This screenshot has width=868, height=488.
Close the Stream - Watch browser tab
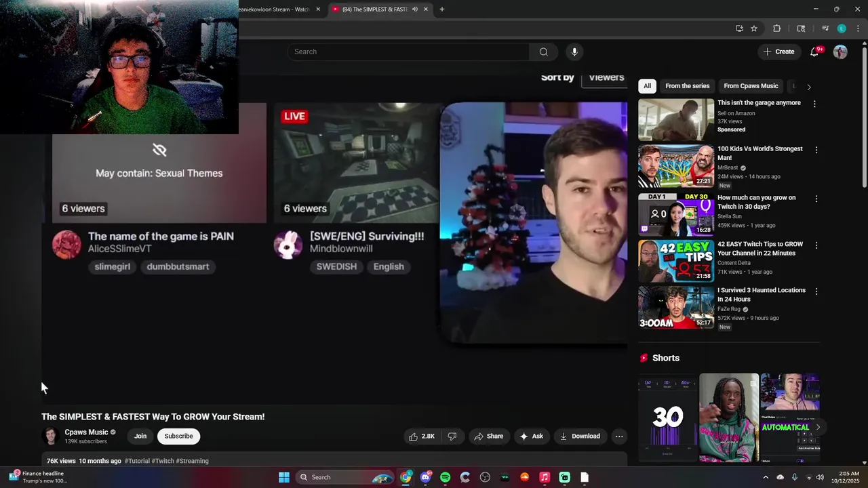click(318, 9)
